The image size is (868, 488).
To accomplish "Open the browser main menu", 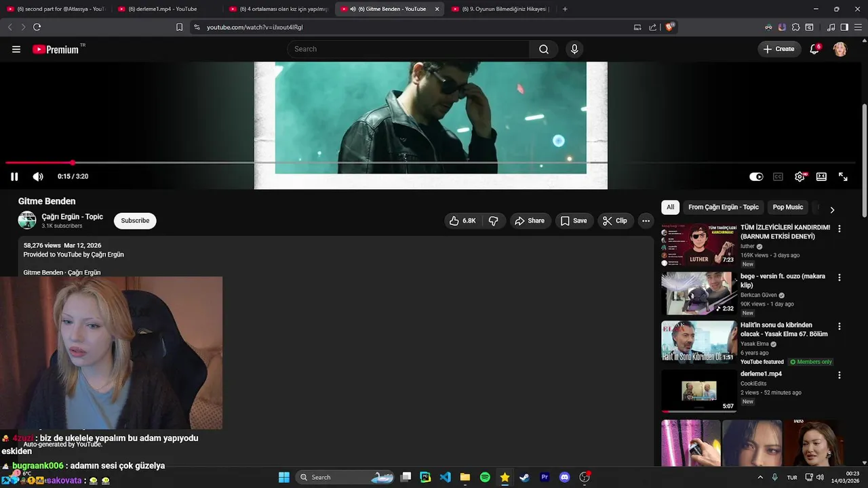I will [x=858, y=27].
